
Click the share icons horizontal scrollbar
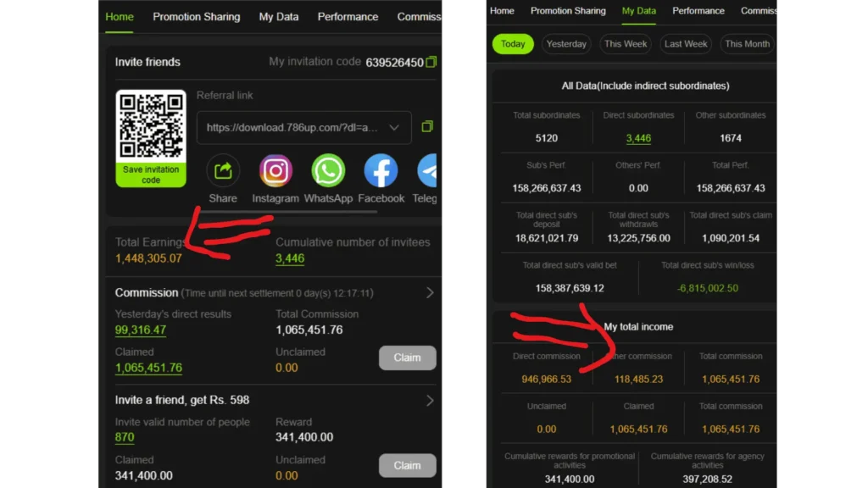point(288,212)
